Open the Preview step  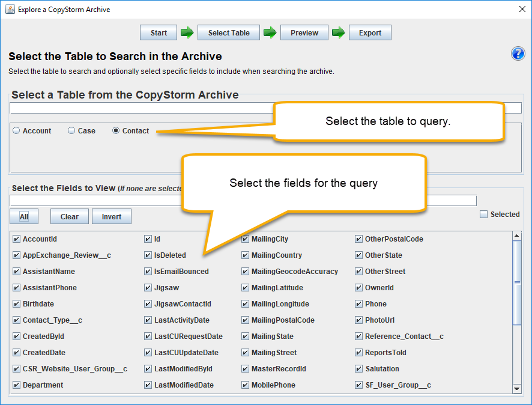[304, 32]
